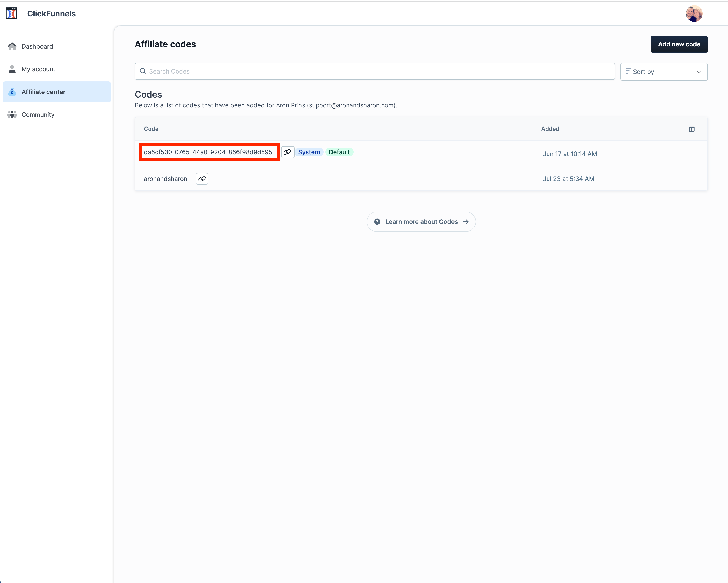This screenshot has width=728, height=583.
Task: Copy link for the da6cf530 system code
Action: click(287, 152)
